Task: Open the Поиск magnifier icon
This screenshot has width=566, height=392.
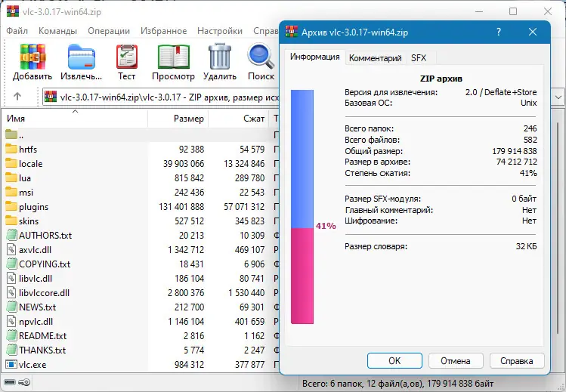Action: tap(261, 57)
